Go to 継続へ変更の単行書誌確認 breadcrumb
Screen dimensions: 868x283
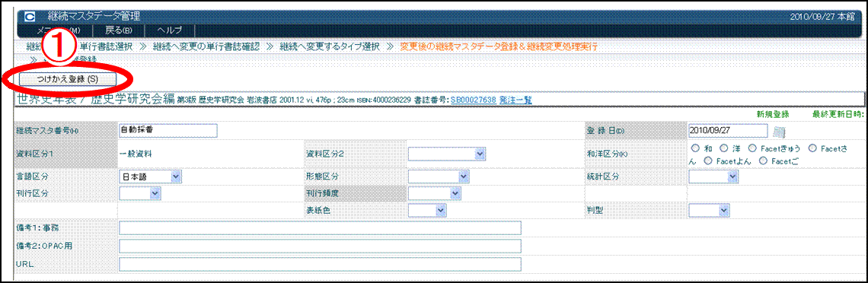[206, 46]
